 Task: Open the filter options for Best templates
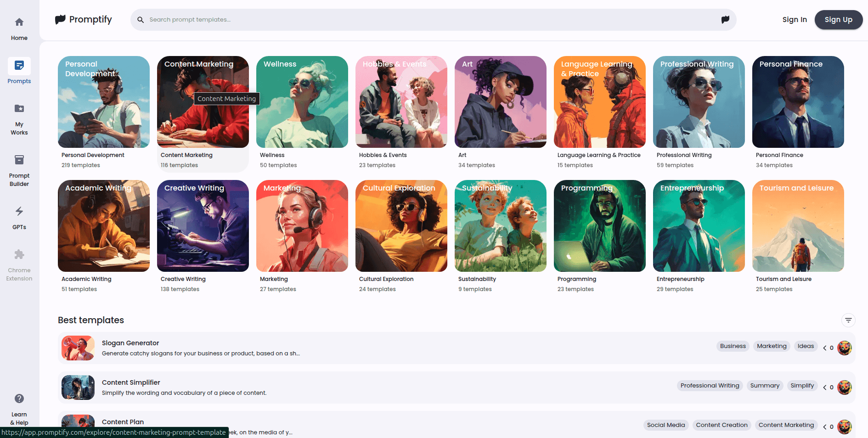848,320
